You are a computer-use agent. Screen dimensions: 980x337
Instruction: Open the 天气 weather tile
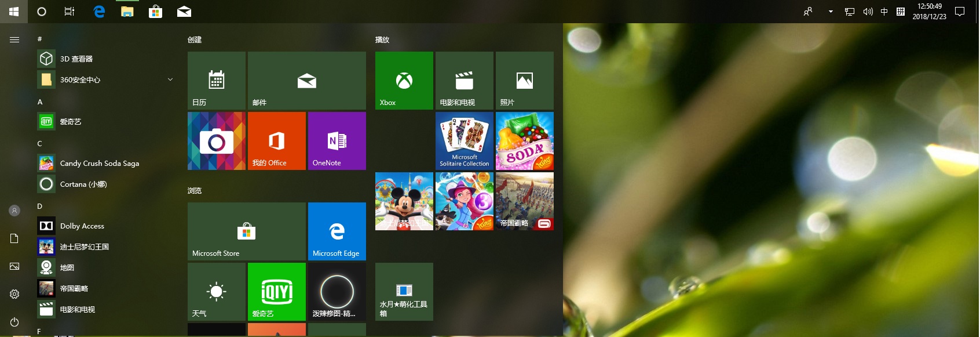pyautogui.click(x=217, y=292)
